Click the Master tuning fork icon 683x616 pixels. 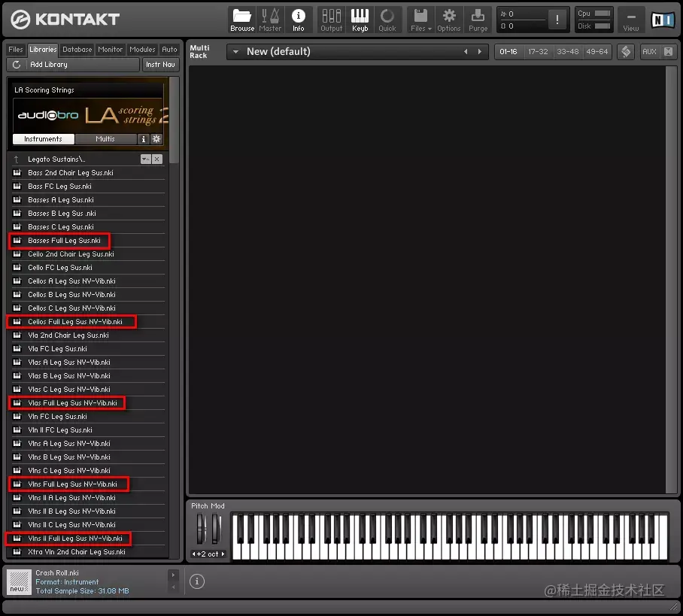270,17
